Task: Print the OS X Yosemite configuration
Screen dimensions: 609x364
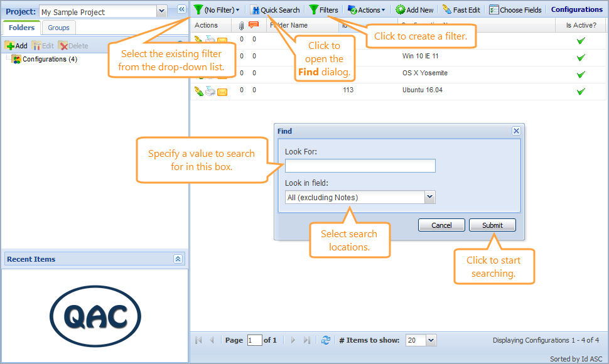Action: [x=210, y=73]
